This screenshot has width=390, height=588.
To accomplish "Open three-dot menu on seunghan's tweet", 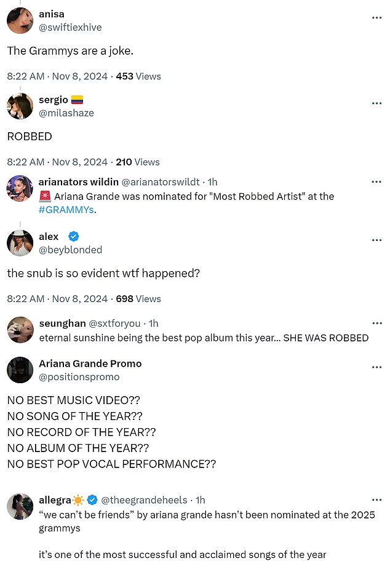I will (x=376, y=323).
